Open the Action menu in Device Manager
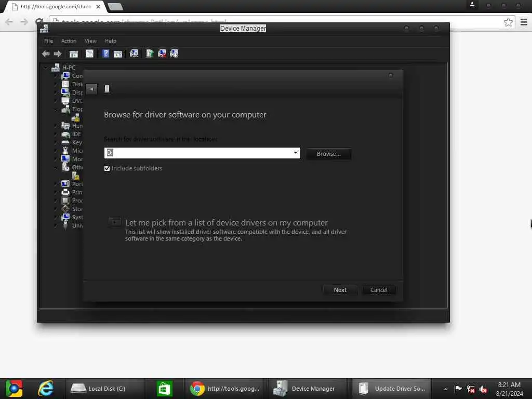Screen dimensions: 532x399 (x=69, y=41)
